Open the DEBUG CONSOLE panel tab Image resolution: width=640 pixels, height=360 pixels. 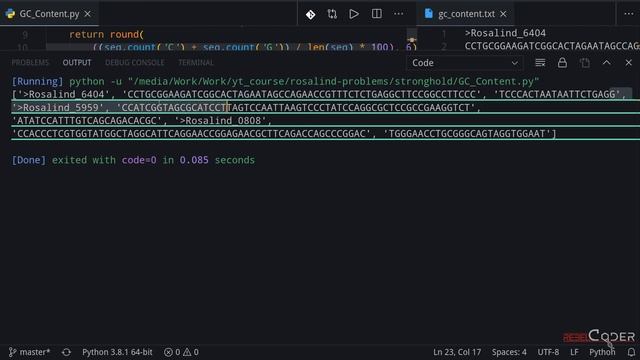pyautogui.click(x=135, y=62)
